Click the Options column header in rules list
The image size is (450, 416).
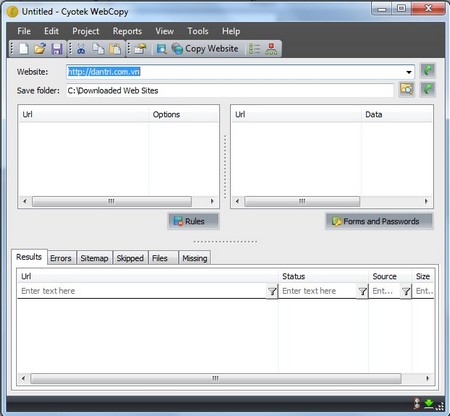pos(183,114)
